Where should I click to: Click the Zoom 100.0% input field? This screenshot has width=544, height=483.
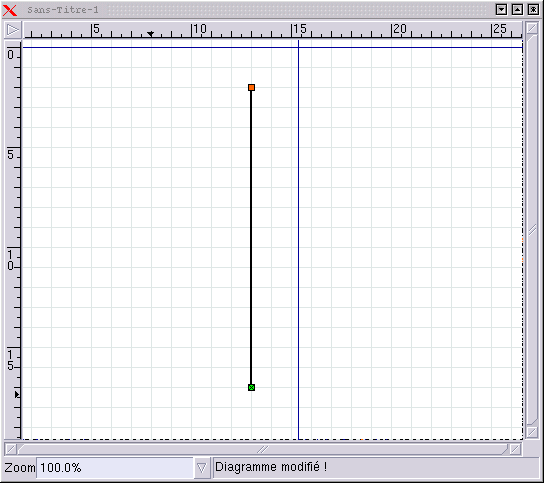(115, 468)
